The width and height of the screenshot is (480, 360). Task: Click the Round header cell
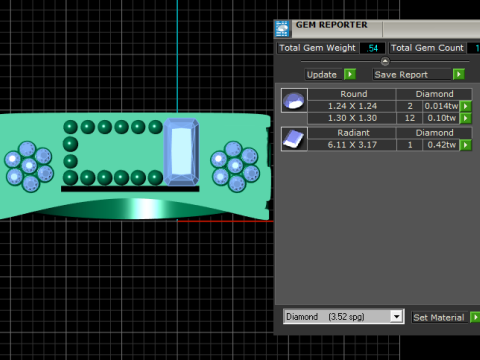coord(352,94)
